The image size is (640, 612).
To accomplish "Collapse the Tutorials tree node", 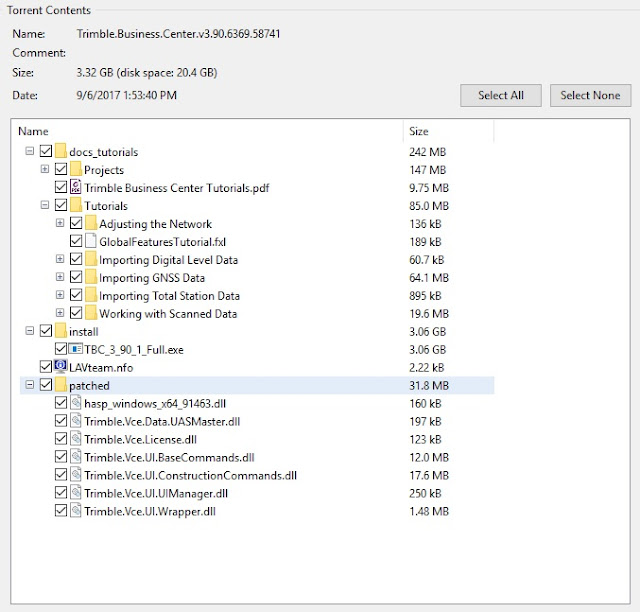I will click(44, 205).
